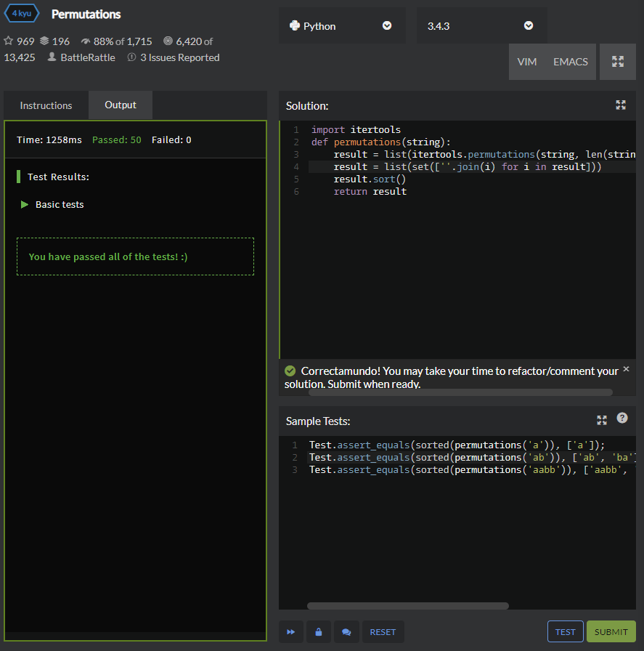Viewport: 644px width, 651px height.
Task: Enable VIM editor mode
Action: click(527, 62)
